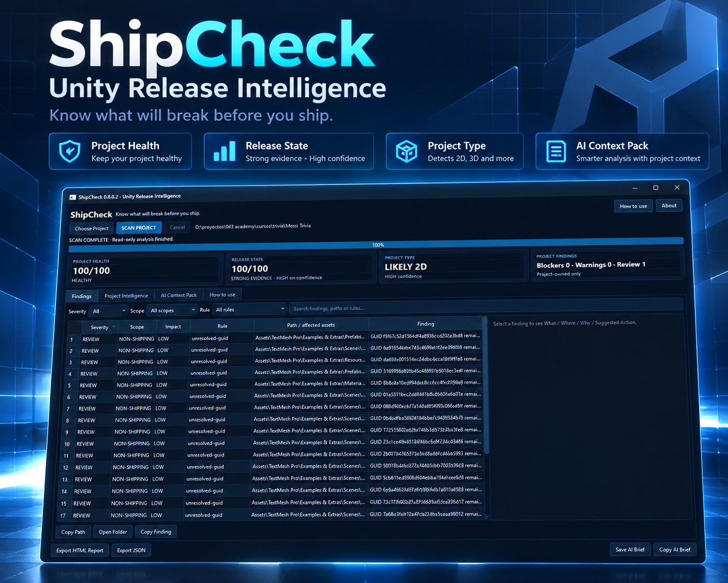
Task: Click the cube icon on Project Type card
Action: tap(407, 151)
